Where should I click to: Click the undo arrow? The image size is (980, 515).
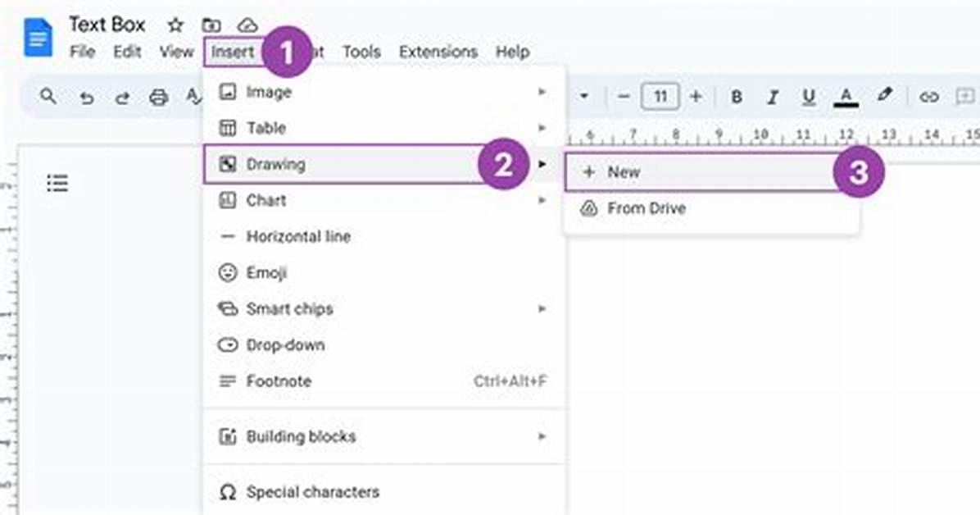click(x=86, y=97)
